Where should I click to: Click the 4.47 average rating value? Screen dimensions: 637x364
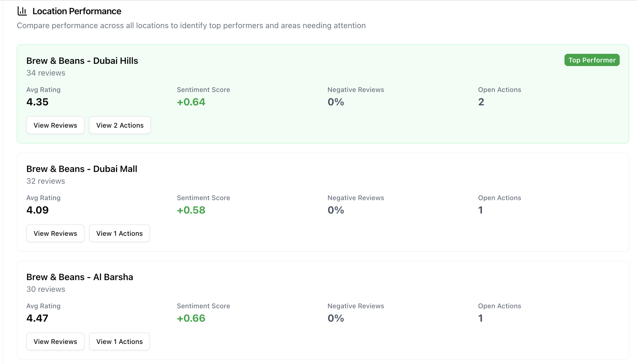(37, 318)
